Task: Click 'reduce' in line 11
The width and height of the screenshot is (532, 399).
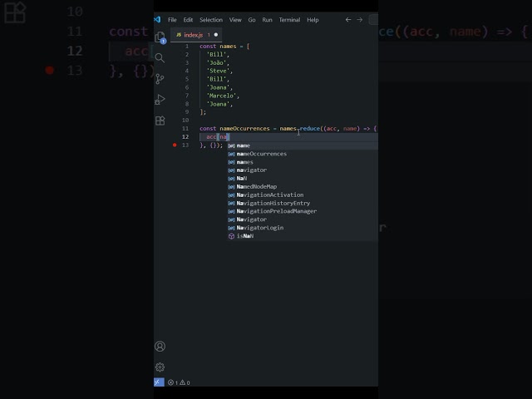Action: (310, 129)
